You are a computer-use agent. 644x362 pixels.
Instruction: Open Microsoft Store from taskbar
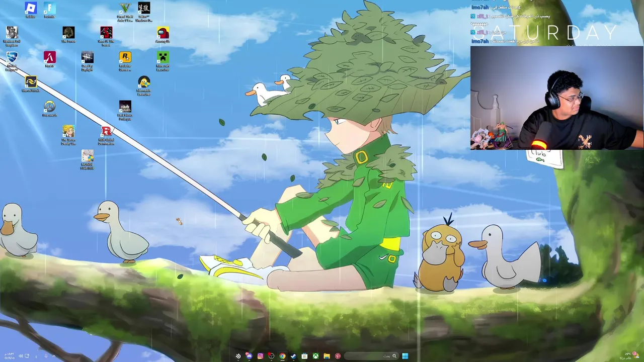coord(304,356)
